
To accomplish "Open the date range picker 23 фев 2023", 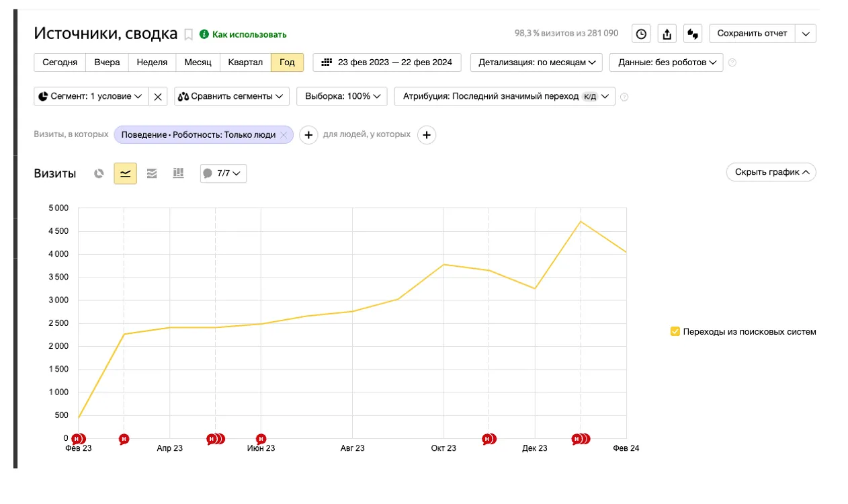I will click(x=387, y=62).
